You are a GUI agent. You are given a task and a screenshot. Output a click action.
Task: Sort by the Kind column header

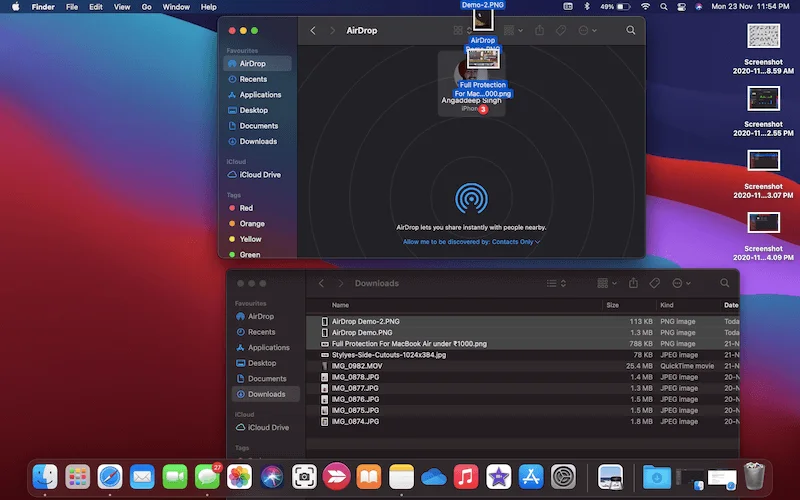666,305
